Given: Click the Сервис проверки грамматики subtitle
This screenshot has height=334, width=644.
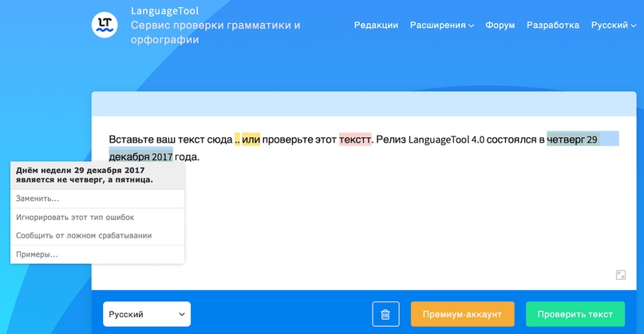Looking at the screenshot, I should click(x=215, y=33).
